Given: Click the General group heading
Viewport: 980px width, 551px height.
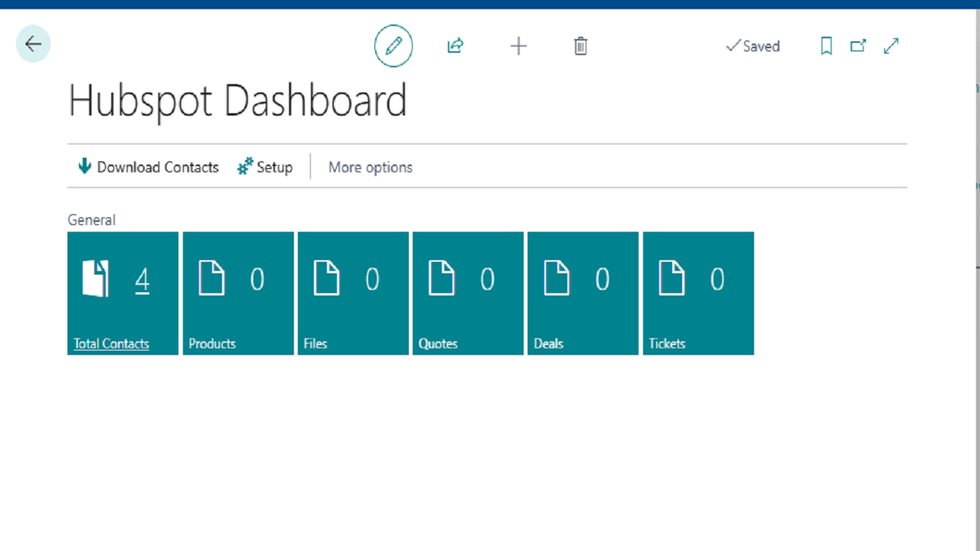Looking at the screenshot, I should point(91,220).
